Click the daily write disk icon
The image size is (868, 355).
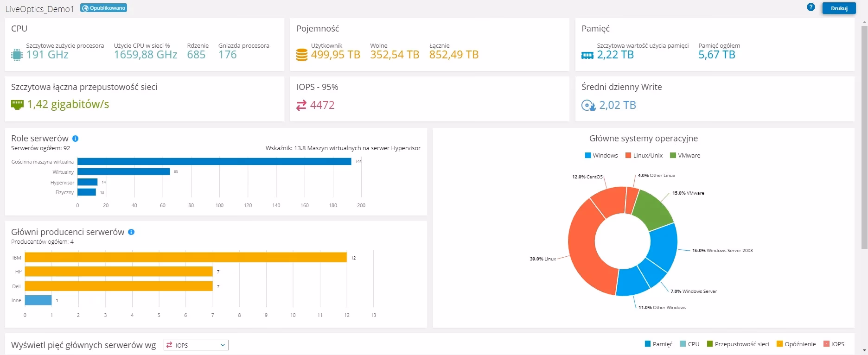[588, 106]
